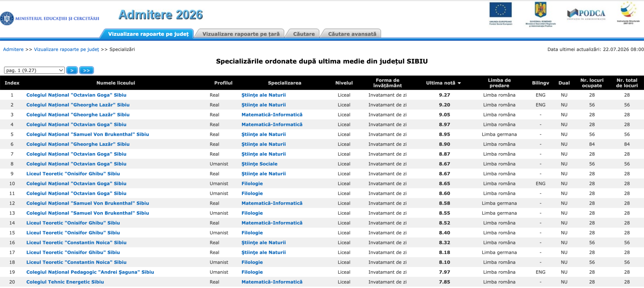Image resolution: width=644 pixels, height=288 pixels.
Task: Click the ENG bilingual cell in row 2
Action: [540, 105]
